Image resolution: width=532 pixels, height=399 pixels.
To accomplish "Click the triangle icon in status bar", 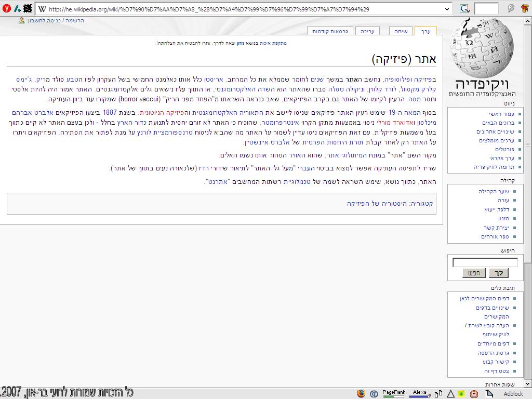I will coord(450,394).
